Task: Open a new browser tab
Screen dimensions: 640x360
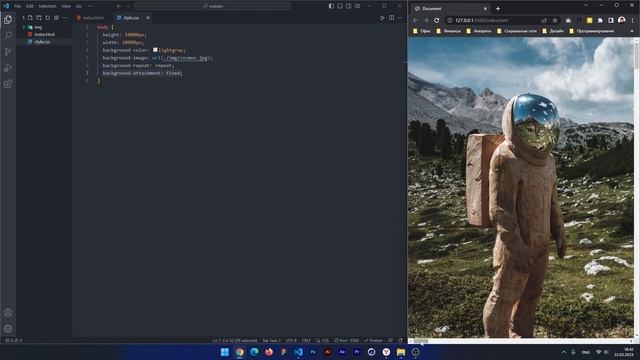Action: click(x=498, y=9)
